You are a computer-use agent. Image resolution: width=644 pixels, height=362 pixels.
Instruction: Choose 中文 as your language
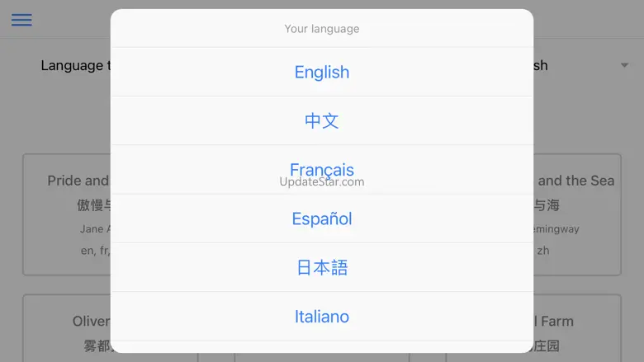click(x=322, y=120)
